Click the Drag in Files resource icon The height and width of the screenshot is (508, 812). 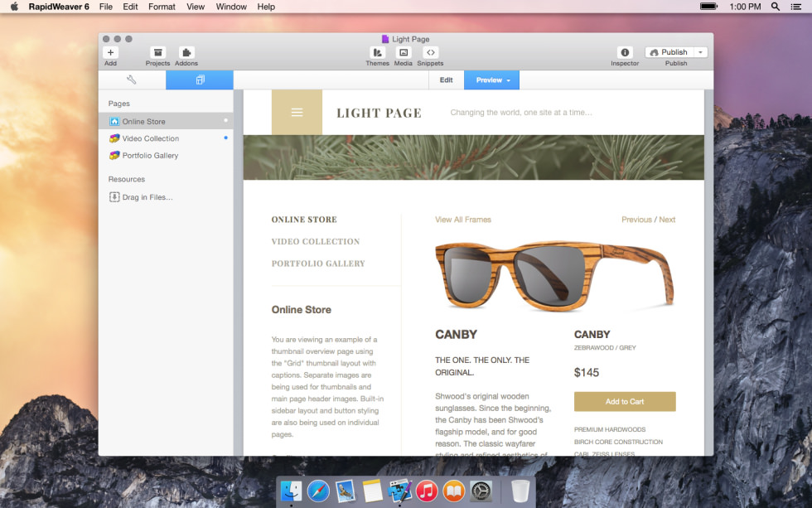(x=114, y=196)
